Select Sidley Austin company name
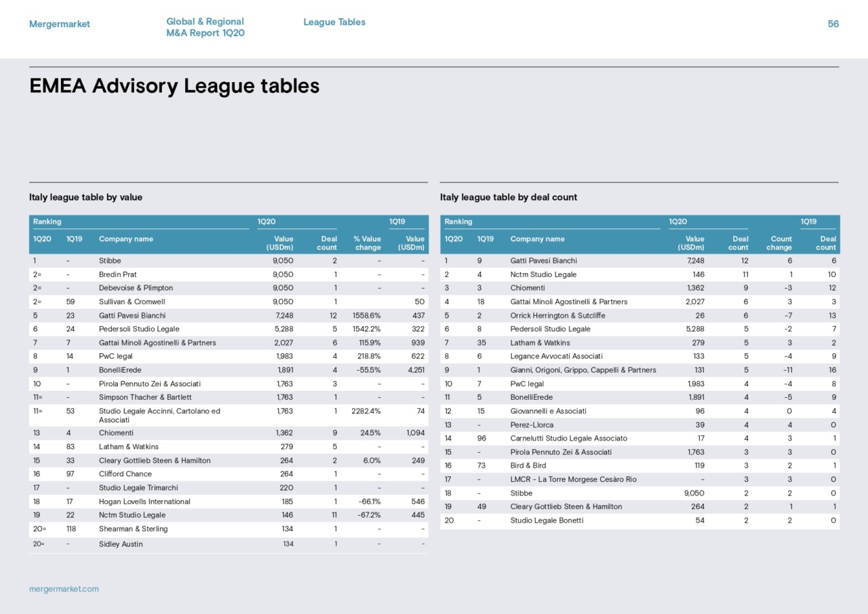The width and height of the screenshot is (868, 614). pos(121,544)
